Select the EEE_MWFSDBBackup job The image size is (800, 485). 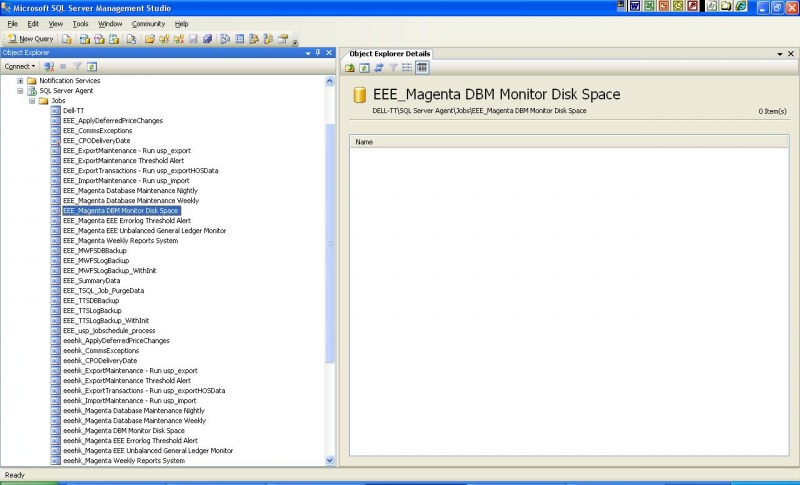pos(94,250)
